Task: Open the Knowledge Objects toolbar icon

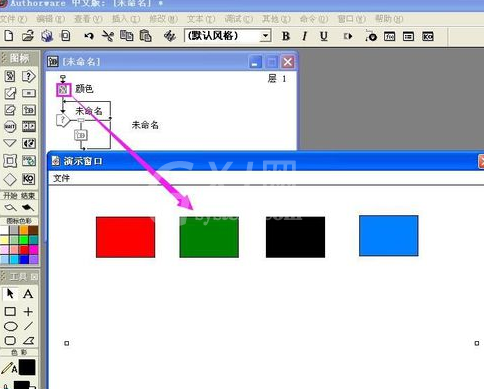Action: (428, 36)
